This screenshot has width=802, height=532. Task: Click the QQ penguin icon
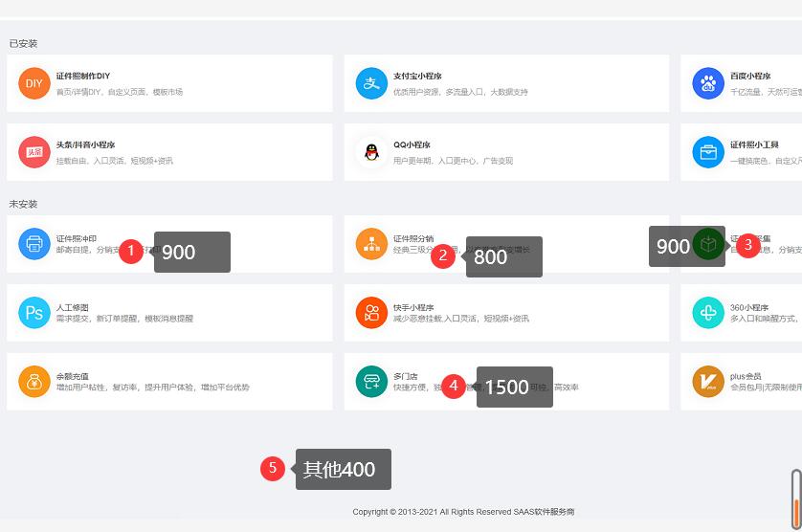tap(371, 152)
